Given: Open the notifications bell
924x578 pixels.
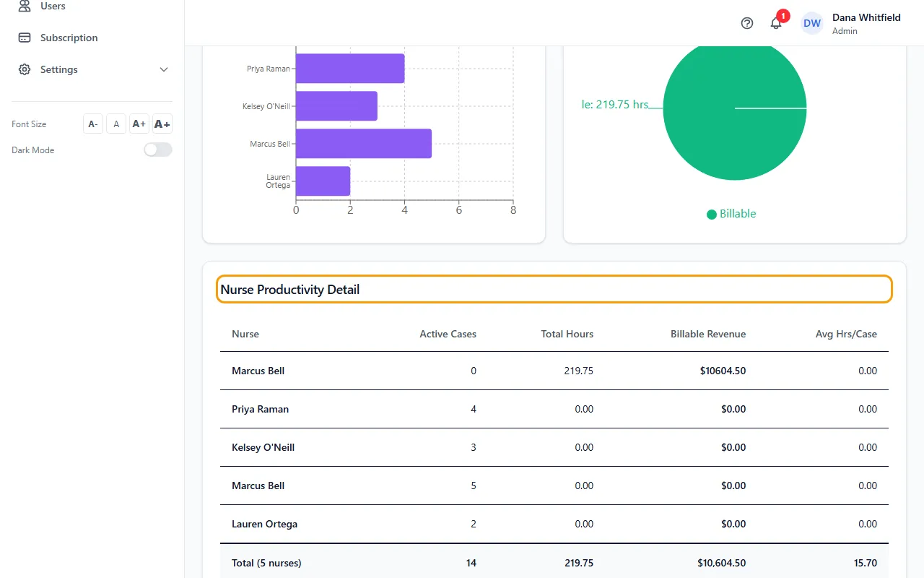Looking at the screenshot, I should click(x=776, y=23).
